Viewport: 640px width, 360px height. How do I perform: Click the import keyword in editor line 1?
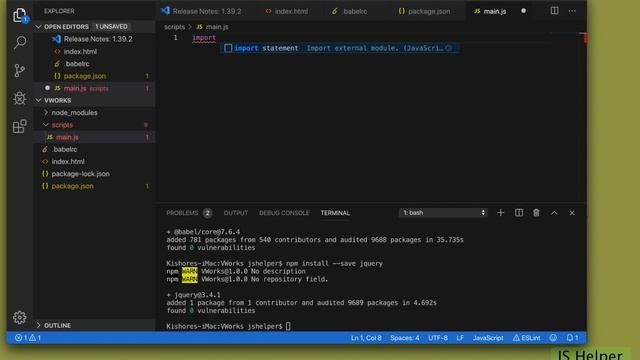click(x=204, y=38)
